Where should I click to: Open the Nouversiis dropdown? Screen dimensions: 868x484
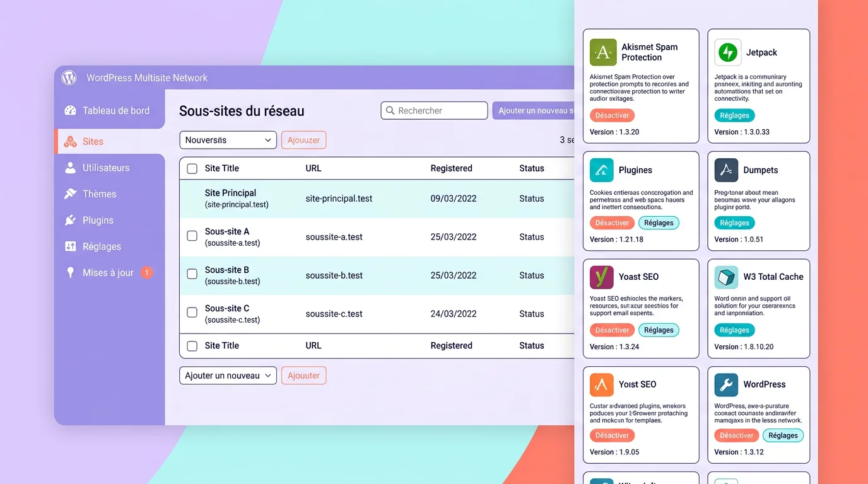pos(228,140)
